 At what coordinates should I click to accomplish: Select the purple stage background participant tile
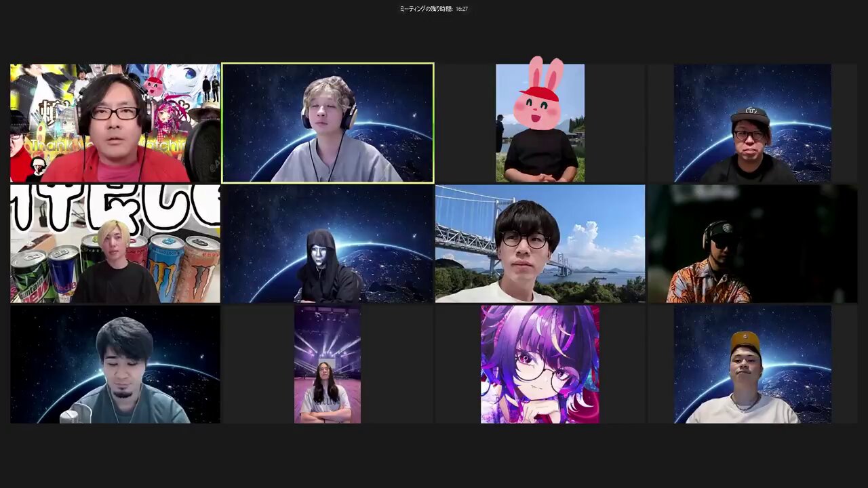coord(328,365)
